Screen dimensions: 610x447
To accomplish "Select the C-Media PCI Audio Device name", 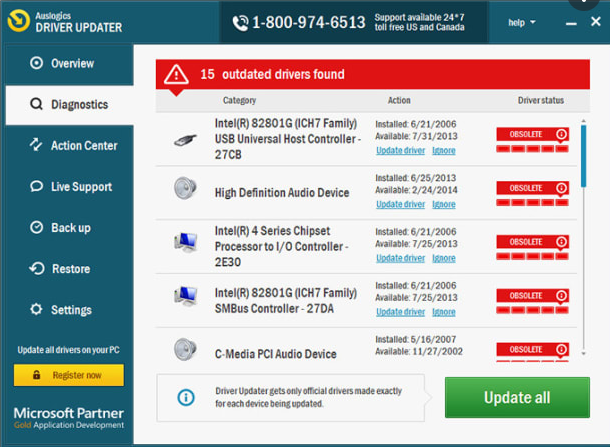I will click(x=275, y=354).
